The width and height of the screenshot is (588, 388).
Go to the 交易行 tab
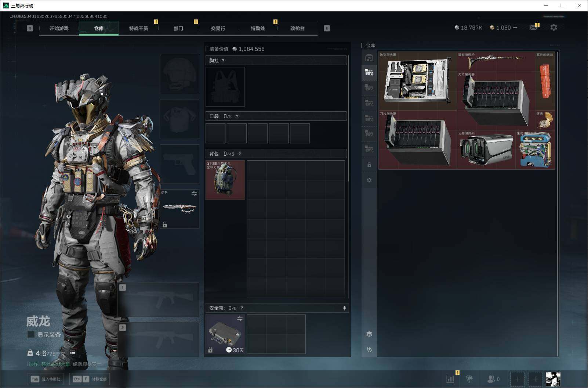[218, 28]
